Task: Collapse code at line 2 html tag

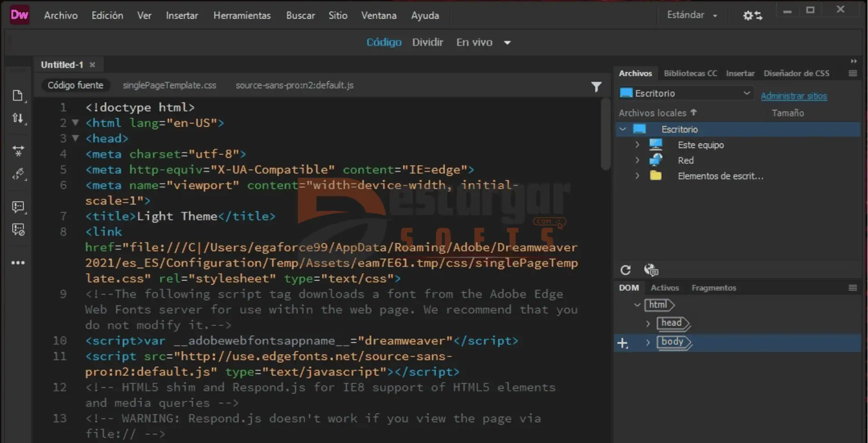Action: [x=75, y=123]
